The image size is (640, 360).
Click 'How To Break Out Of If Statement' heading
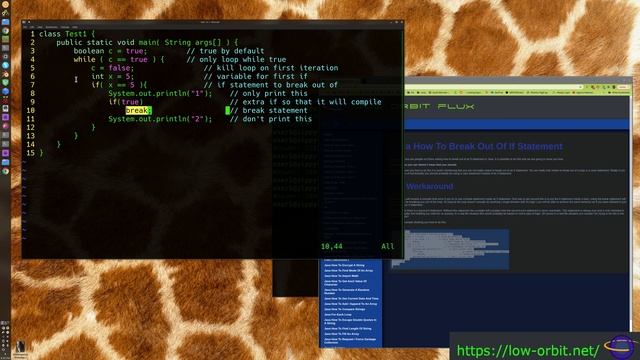(488, 147)
